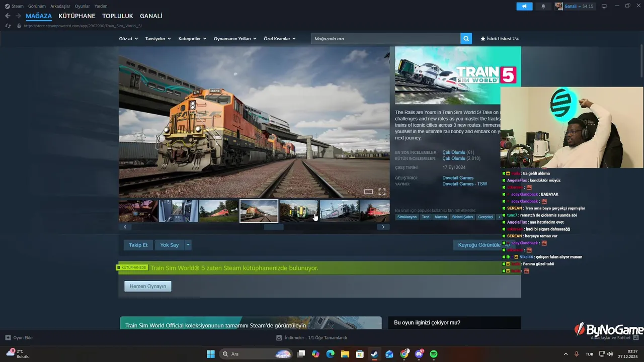Expand the Tavsiyeler dropdown

tap(158, 39)
